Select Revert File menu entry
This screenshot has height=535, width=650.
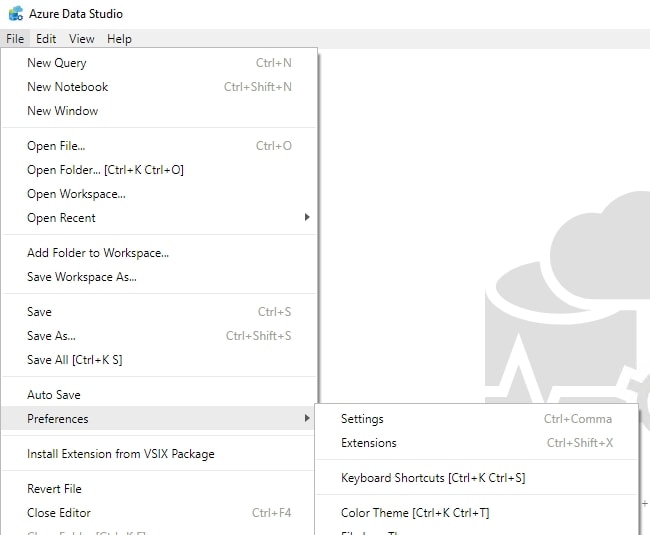(x=159, y=489)
